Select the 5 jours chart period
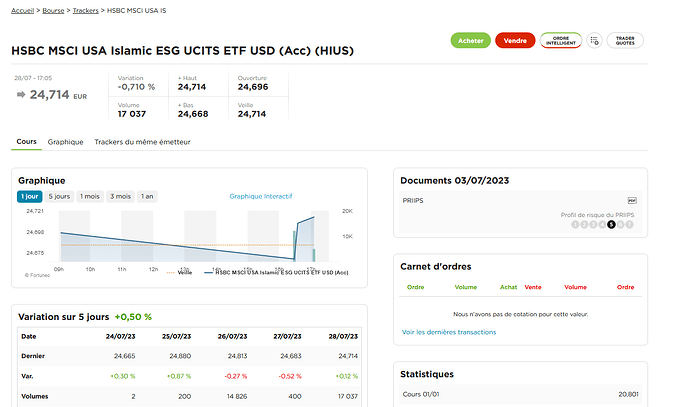Viewport: 690px width, 407px height. (x=59, y=196)
